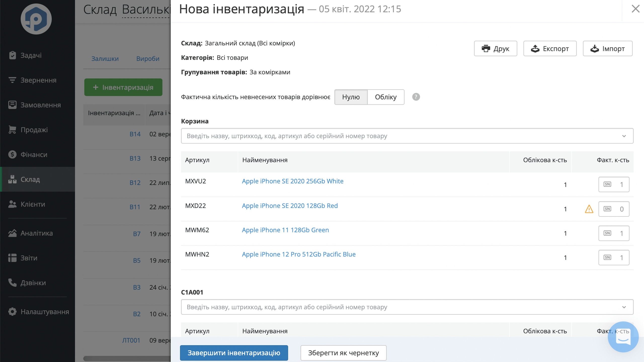
Task: Open the Клієнти people icon
Action: (12, 204)
